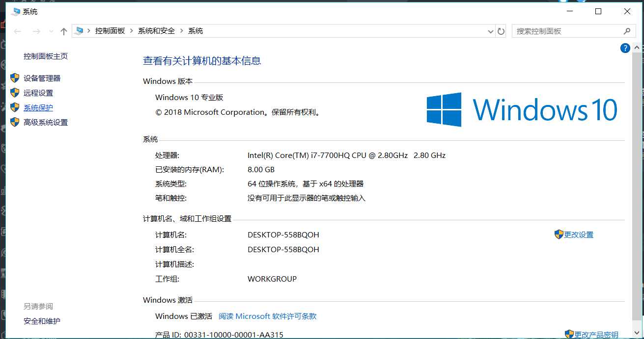644x339 pixels.
Task: Click the Windows 已激活 activation status
Action: [x=184, y=316]
